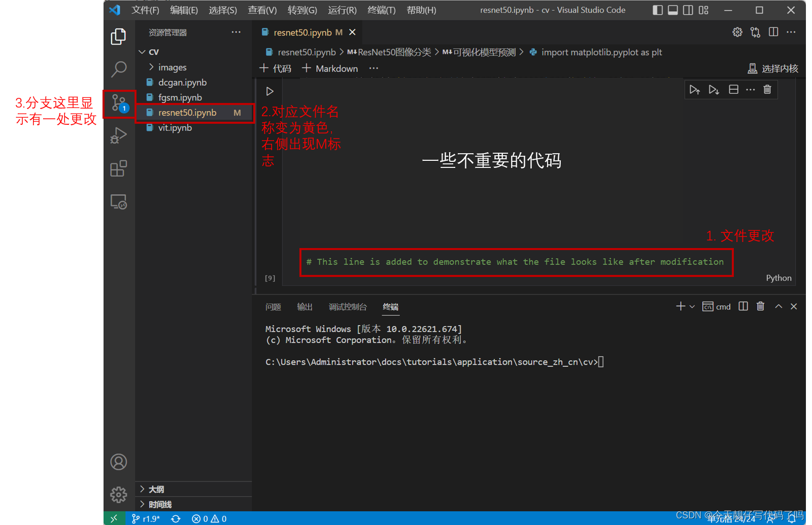Collapse the CV folder in Explorer
Image resolution: width=812 pixels, height=525 pixels.
(x=142, y=51)
